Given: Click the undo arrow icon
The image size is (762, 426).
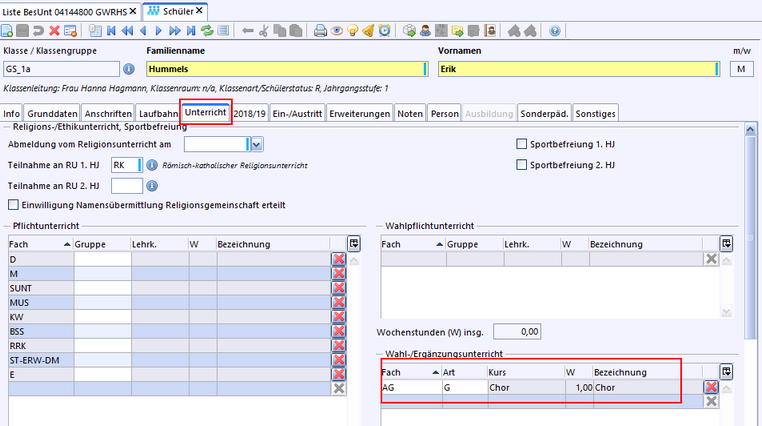Looking at the screenshot, I should click(38, 31).
